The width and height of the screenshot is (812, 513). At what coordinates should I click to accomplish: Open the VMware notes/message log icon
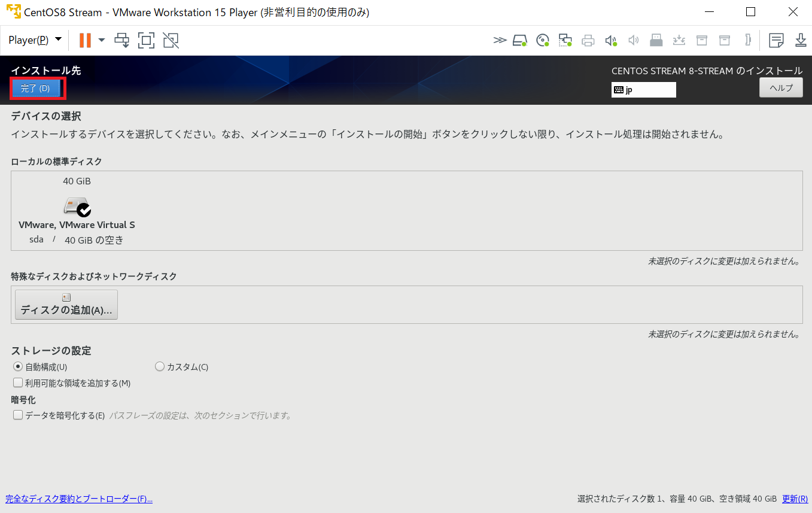pyautogui.click(x=776, y=40)
